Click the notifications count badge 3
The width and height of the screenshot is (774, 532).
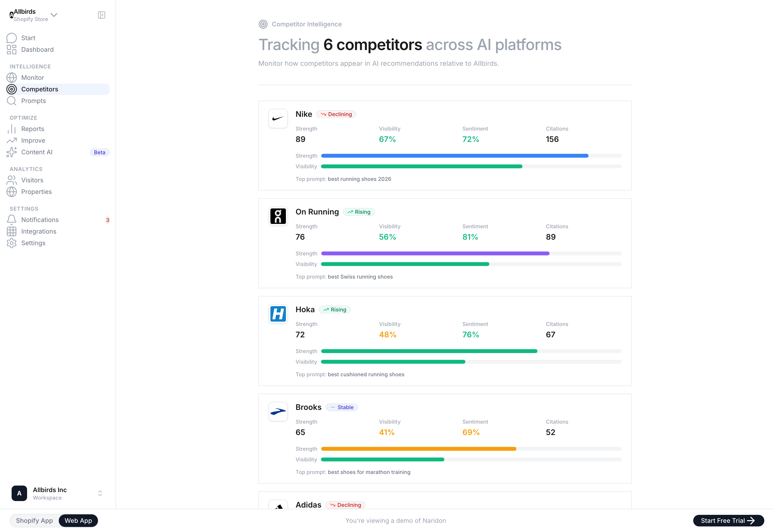coord(107,220)
